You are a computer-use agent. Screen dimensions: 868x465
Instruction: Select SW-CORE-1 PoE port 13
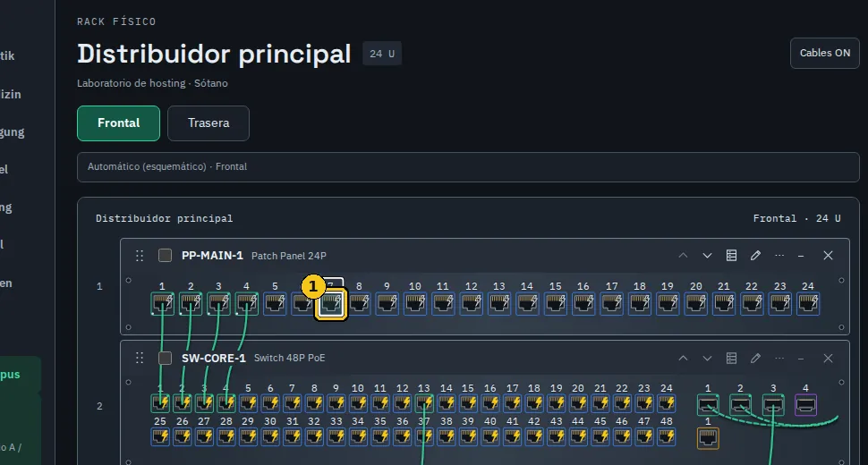424,403
